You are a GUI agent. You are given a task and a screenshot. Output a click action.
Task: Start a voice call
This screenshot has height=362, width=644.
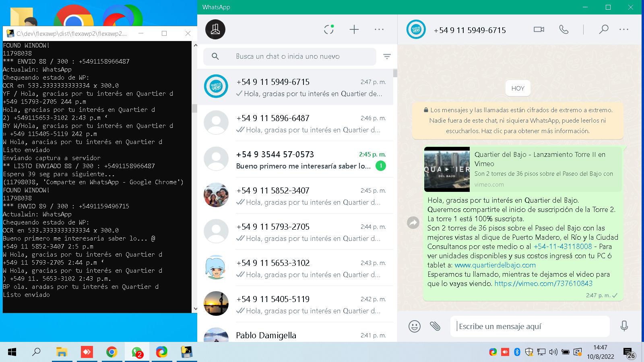[564, 29]
